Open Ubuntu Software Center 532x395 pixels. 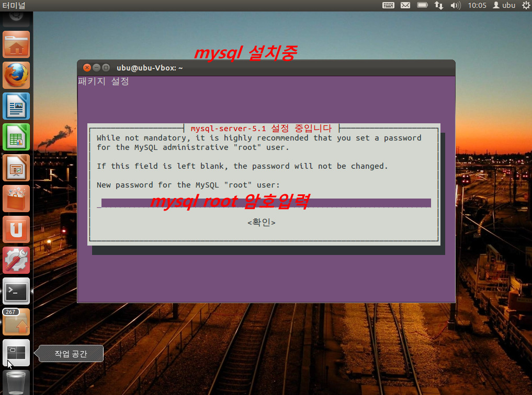point(16,199)
